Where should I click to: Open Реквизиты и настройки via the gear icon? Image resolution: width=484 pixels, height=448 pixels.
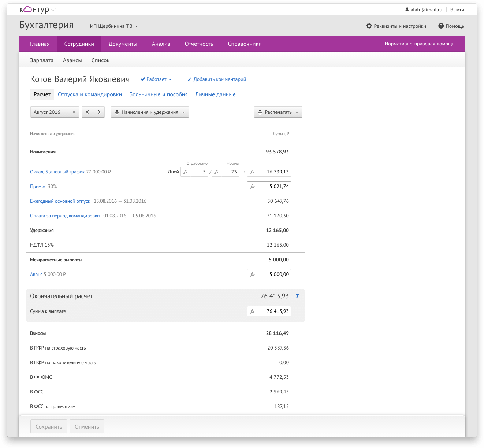[x=369, y=26]
